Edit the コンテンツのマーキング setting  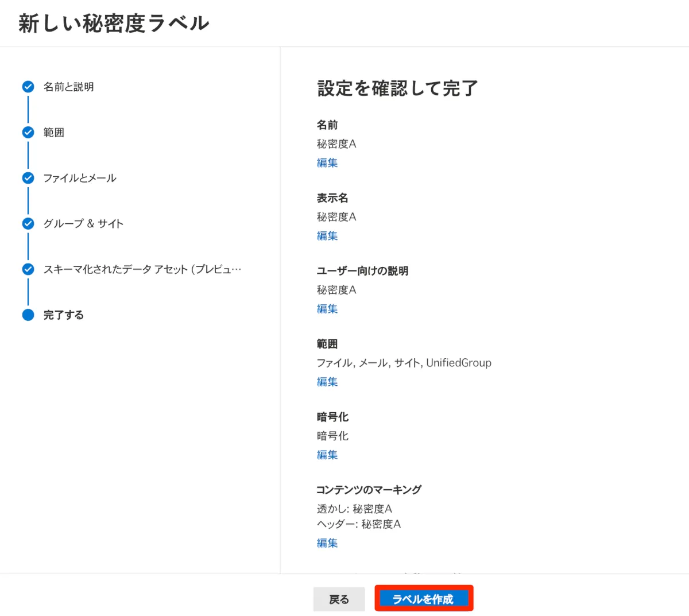pyautogui.click(x=327, y=543)
